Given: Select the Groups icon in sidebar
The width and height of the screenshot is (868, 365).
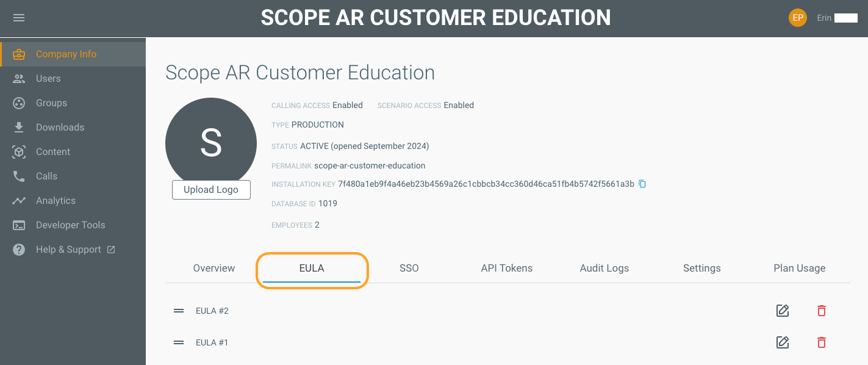Looking at the screenshot, I should 18,103.
